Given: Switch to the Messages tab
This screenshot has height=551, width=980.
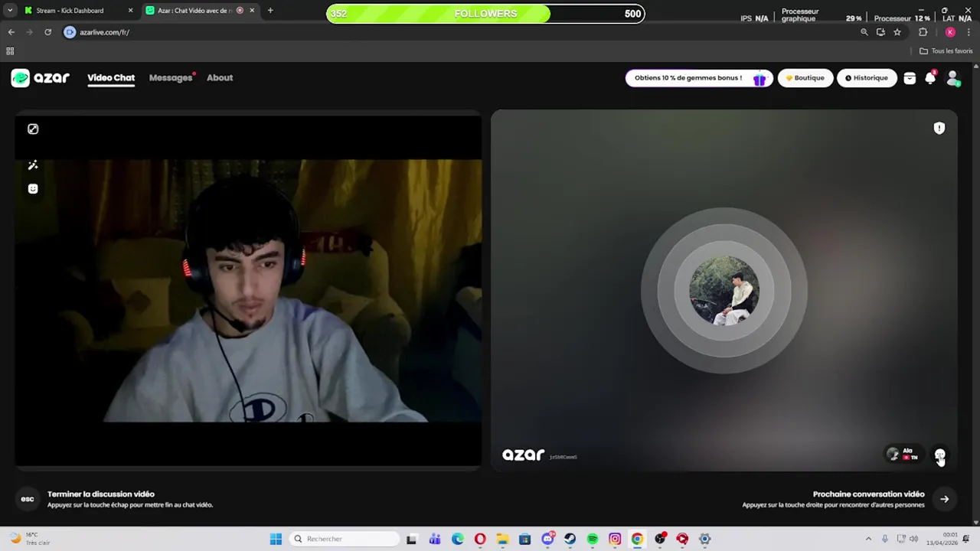Looking at the screenshot, I should coord(171,78).
